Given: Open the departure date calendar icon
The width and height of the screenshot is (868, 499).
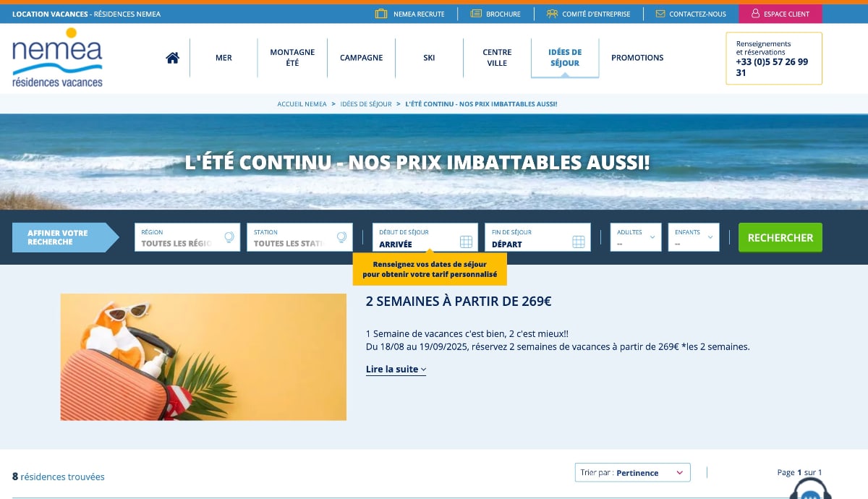Looking at the screenshot, I should tap(579, 242).
